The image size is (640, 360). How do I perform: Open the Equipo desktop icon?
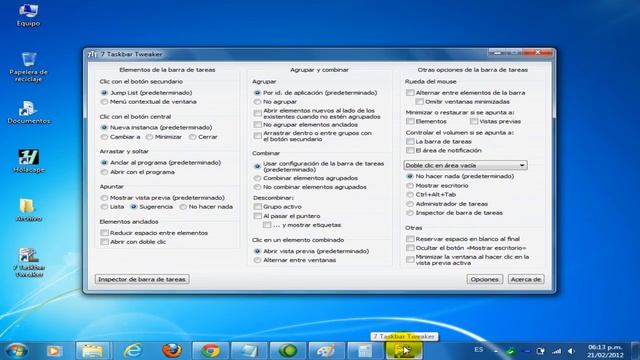28,15
